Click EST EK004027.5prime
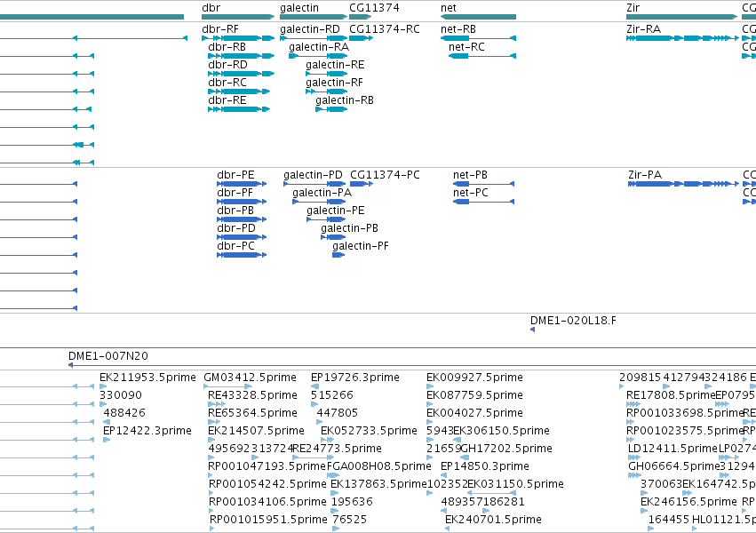 475,413
